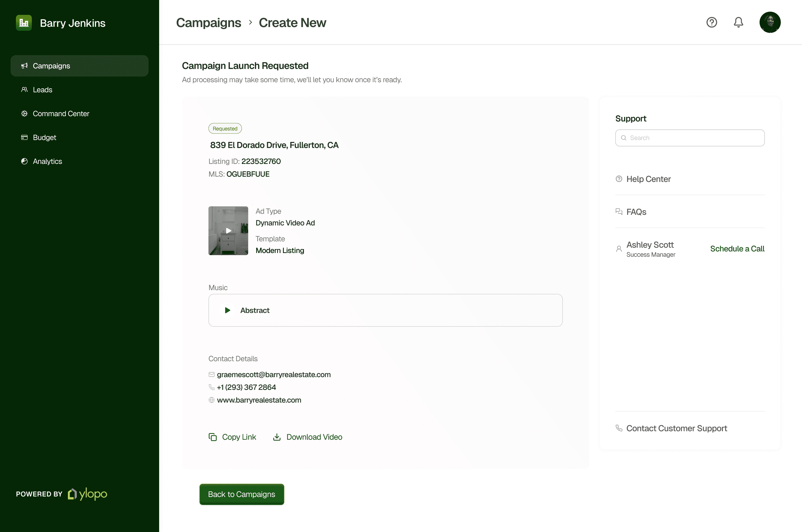The image size is (802, 532).
Task: Click the help question mark icon in header
Action: click(x=711, y=22)
